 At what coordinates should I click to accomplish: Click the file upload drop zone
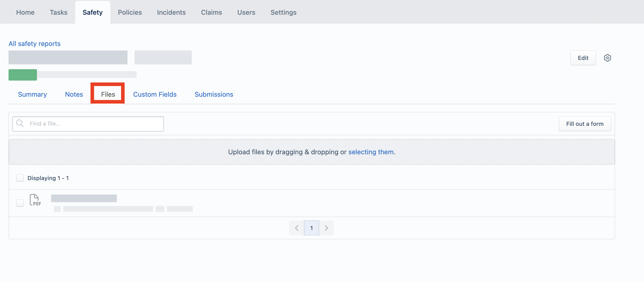[x=312, y=152]
